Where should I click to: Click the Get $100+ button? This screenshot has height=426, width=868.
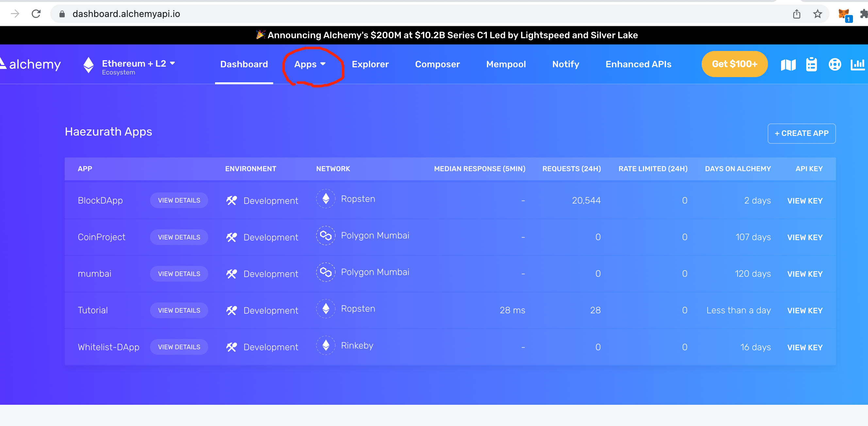(735, 64)
